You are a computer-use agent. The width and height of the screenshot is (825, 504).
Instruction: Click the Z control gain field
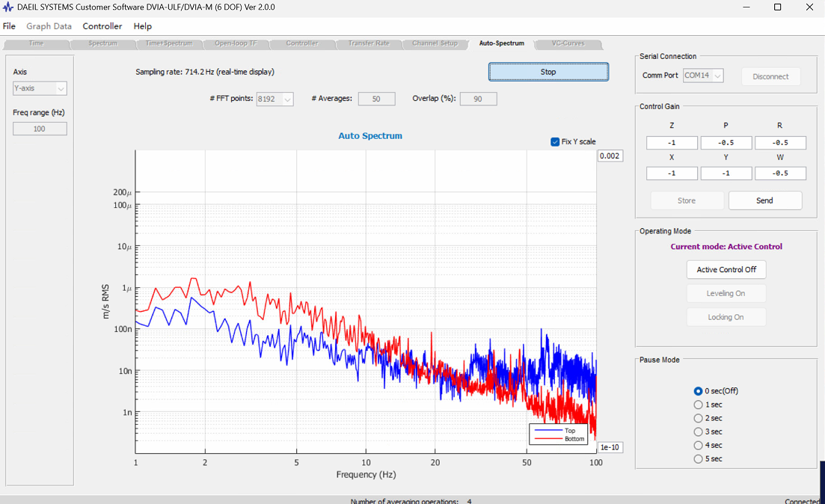[x=672, y=143]
